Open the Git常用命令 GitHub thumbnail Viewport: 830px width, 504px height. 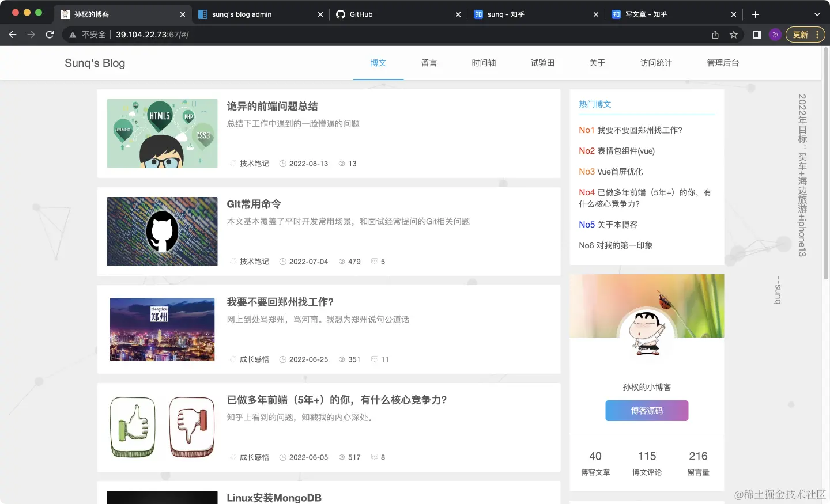point(162,232)
